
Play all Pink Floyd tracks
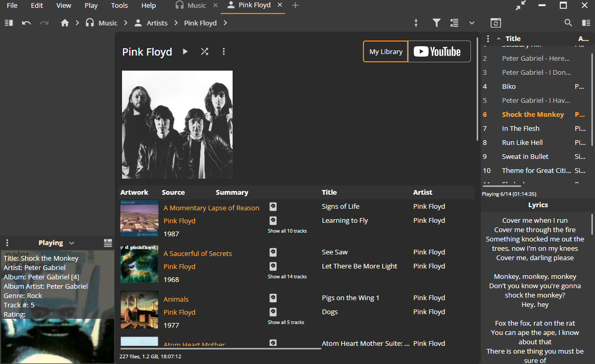pos(185,51)
